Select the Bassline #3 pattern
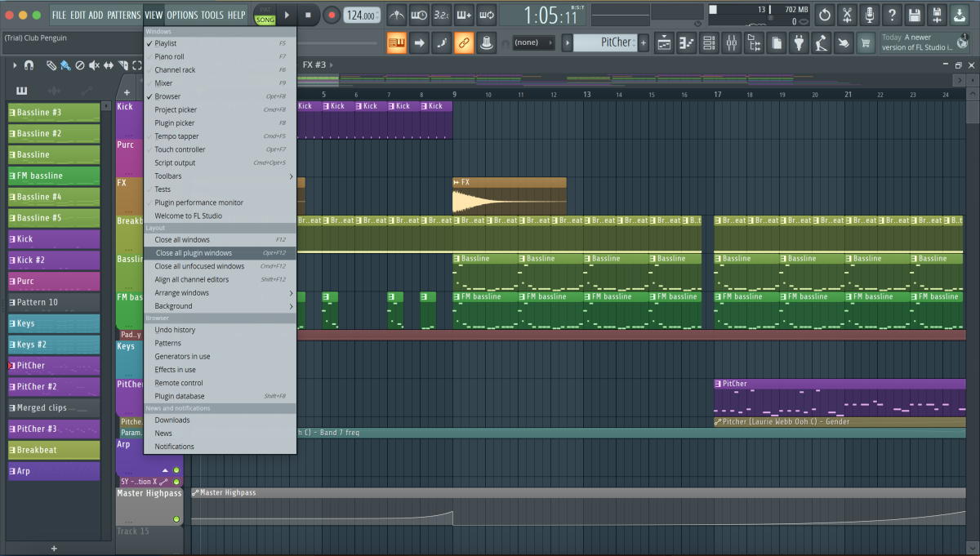Image resolution: width=980 pixels, height=556 pixels. [x=54, y=113]
